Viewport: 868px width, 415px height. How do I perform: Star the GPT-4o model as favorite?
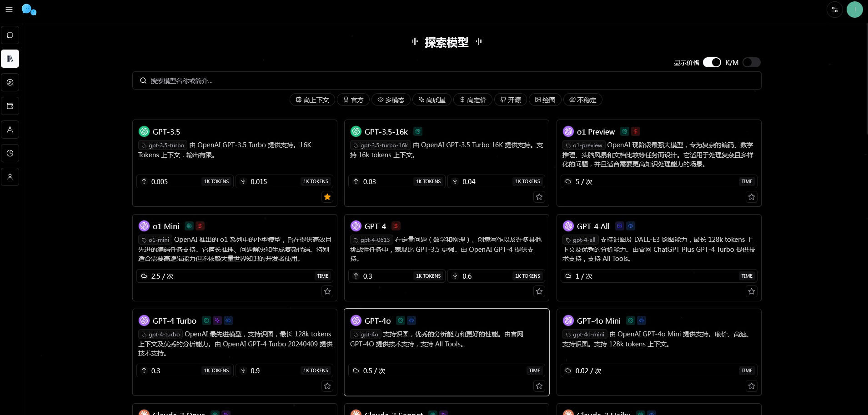[x=539, y=386]
